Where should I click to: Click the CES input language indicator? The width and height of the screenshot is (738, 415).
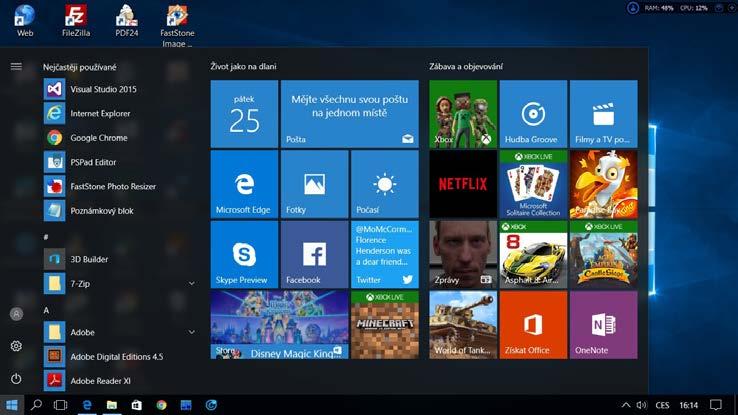[x=662, y=405]
